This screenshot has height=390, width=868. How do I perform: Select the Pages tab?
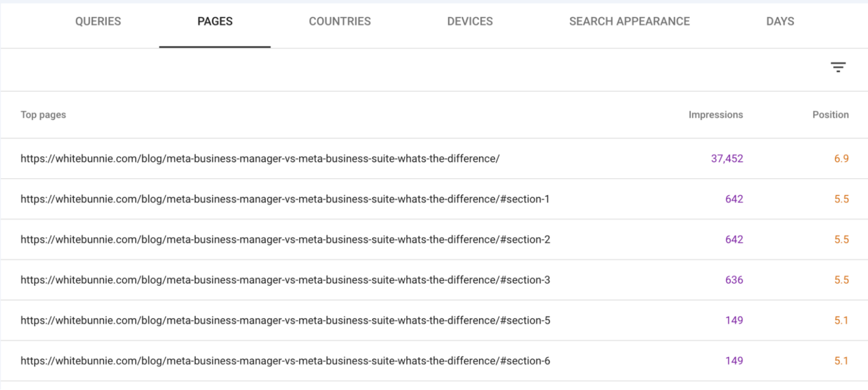tap(215, 21)
